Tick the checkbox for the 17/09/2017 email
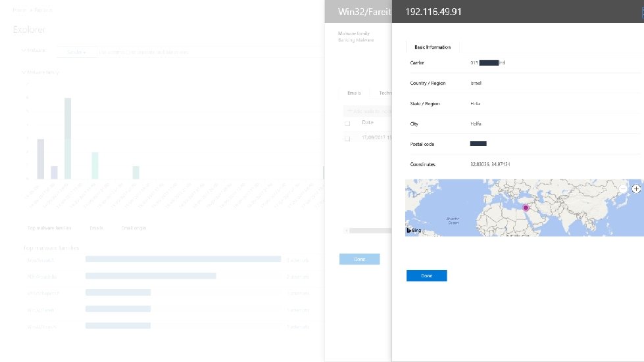644x362 pixels. pyautogui.click(x=347, y=139)
